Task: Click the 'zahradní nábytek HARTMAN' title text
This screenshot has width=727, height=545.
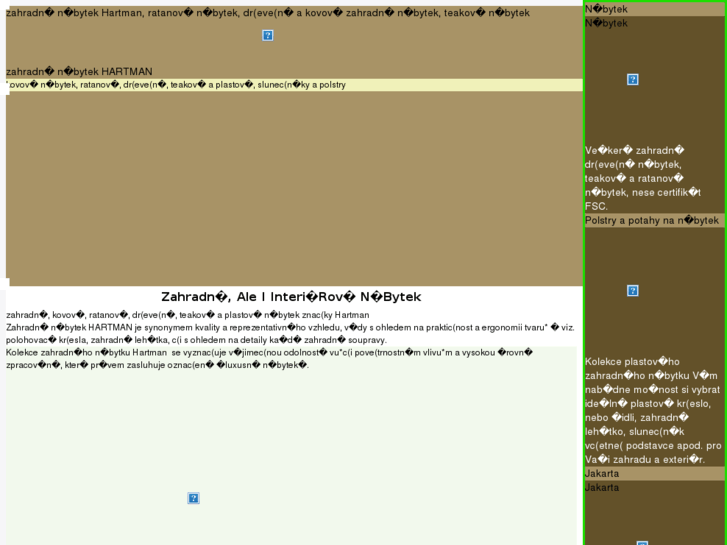Action: pos(79,71)
